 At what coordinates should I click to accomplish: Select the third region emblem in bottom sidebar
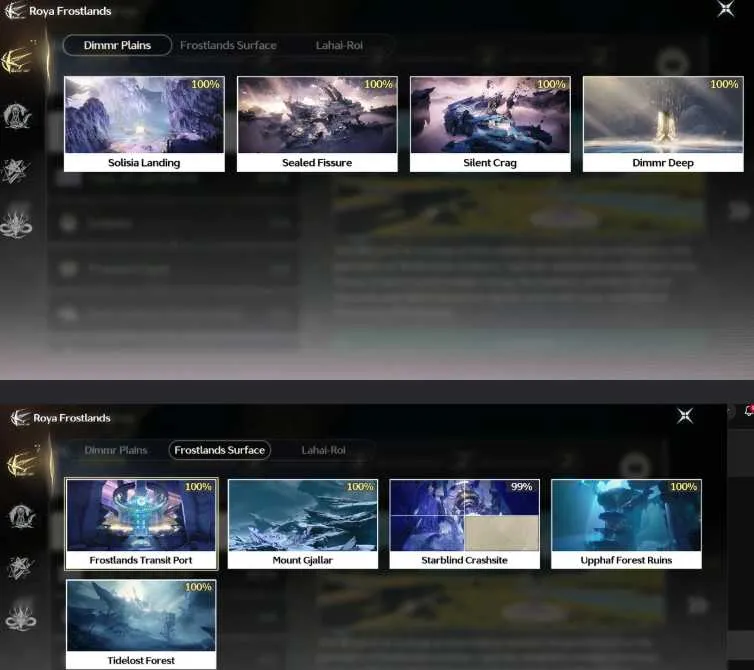tap(20, 568)
